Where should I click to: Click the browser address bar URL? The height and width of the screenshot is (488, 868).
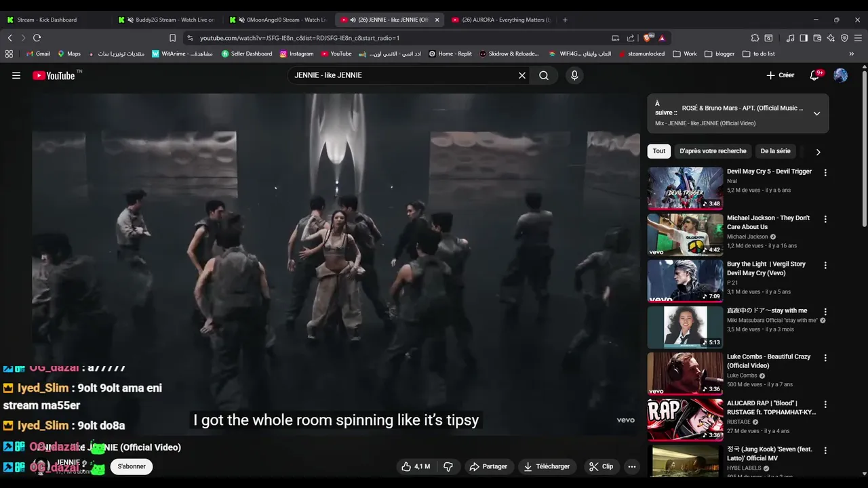pos(300,38)
